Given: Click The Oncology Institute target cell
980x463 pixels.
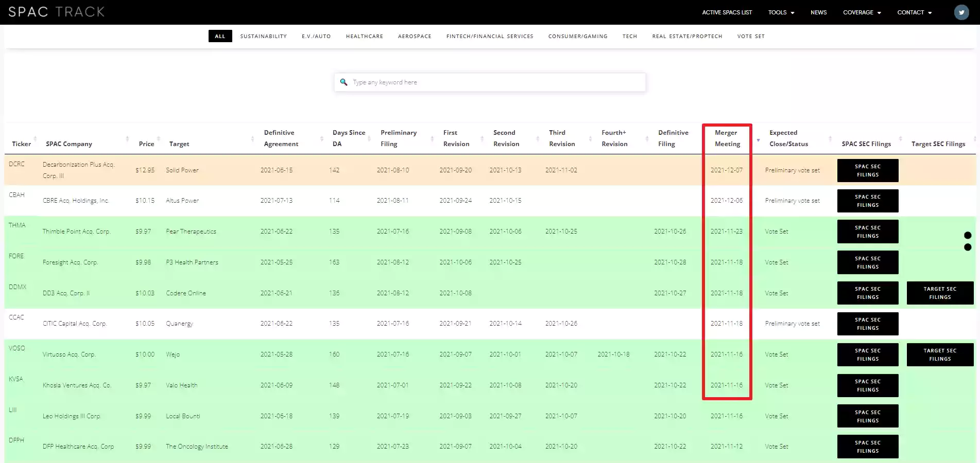Looking at the screenshot, I should (197, 447).
